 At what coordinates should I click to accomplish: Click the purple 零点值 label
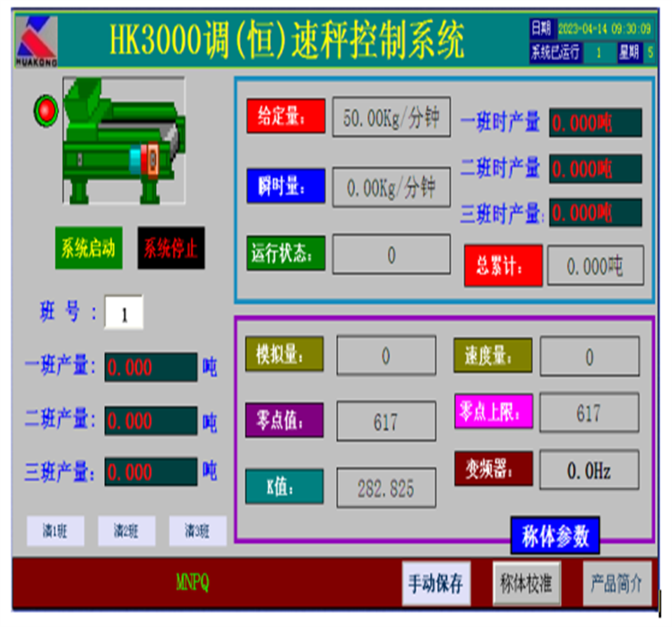click(284, 420)
